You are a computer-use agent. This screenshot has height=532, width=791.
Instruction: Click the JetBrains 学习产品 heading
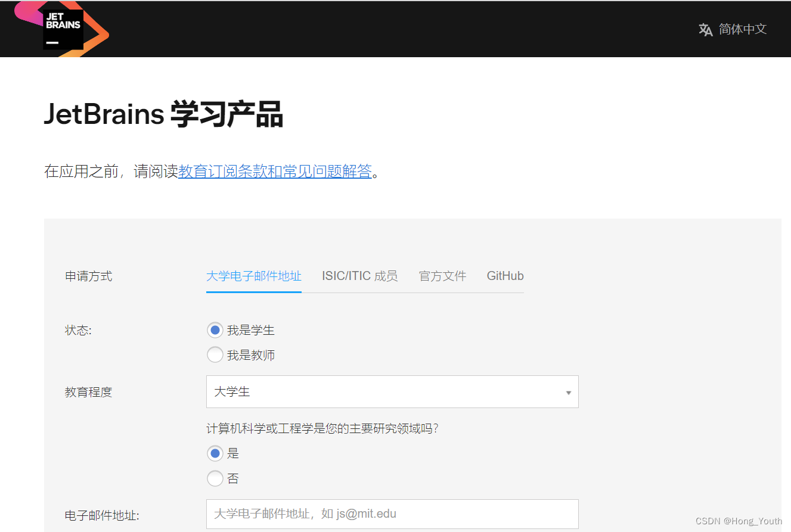point(163,114)
